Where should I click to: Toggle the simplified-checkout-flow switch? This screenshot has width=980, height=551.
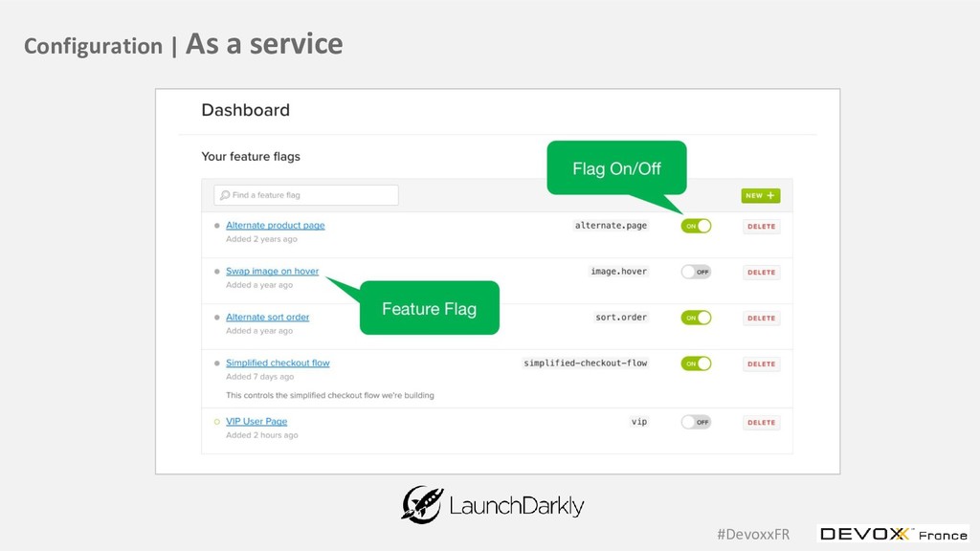coord(696,364)
